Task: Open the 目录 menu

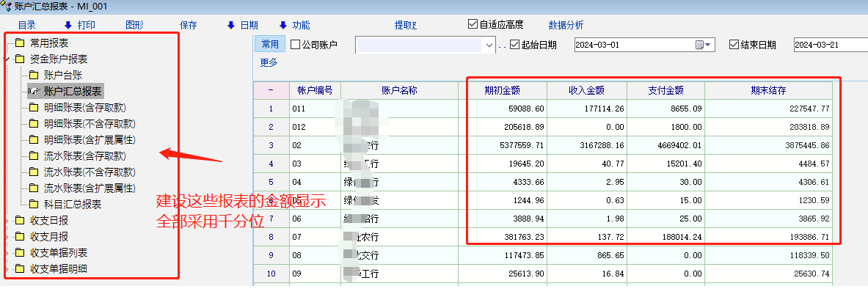Action: tap(26, 25)
